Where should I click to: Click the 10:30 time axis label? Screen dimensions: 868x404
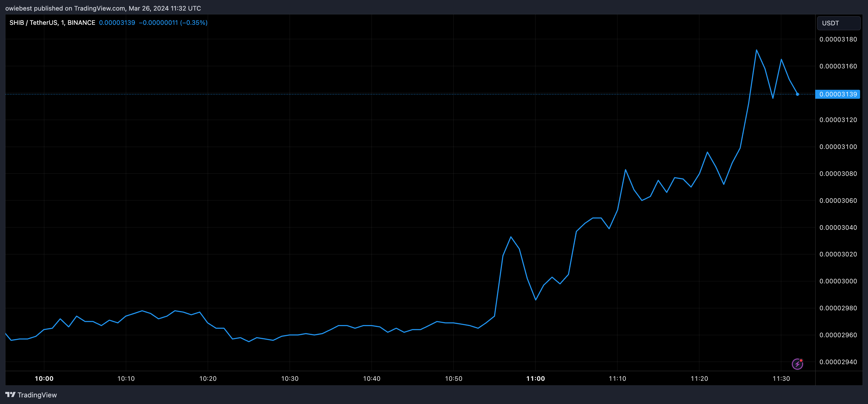pos(290,378)
